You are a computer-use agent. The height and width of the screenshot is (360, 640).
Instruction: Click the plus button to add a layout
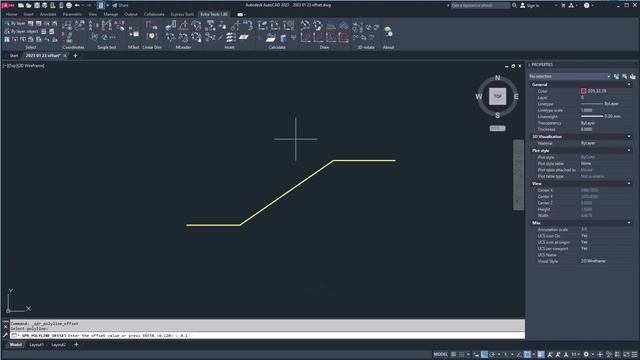[x=76, y=344]
